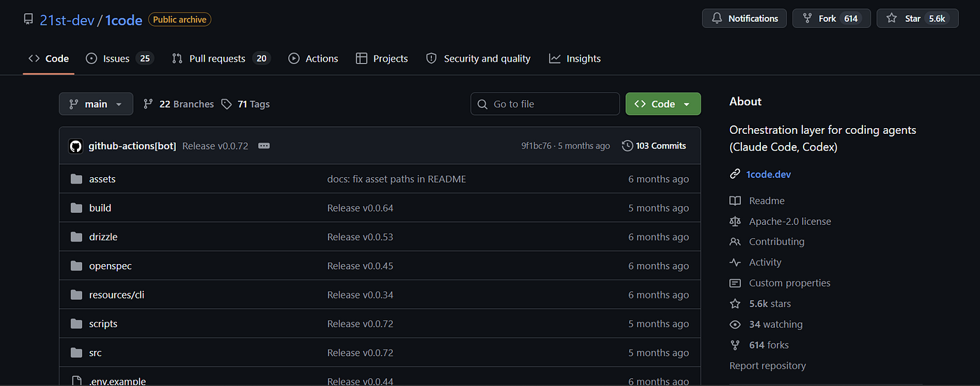Screen dimensions: 980x386
Task: Open the 21st-dev organization link
Action: 66,20
